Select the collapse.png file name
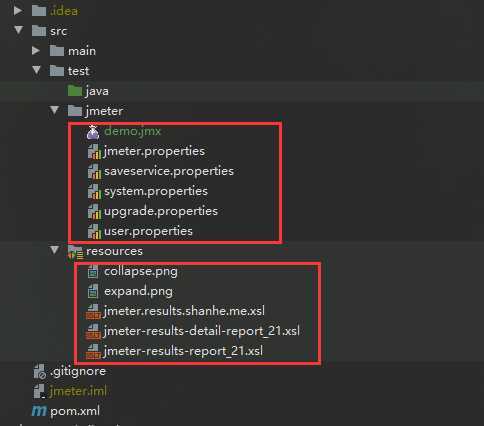Image resolution: width=484 pixels, height=426 pixels. pos(141,272)
